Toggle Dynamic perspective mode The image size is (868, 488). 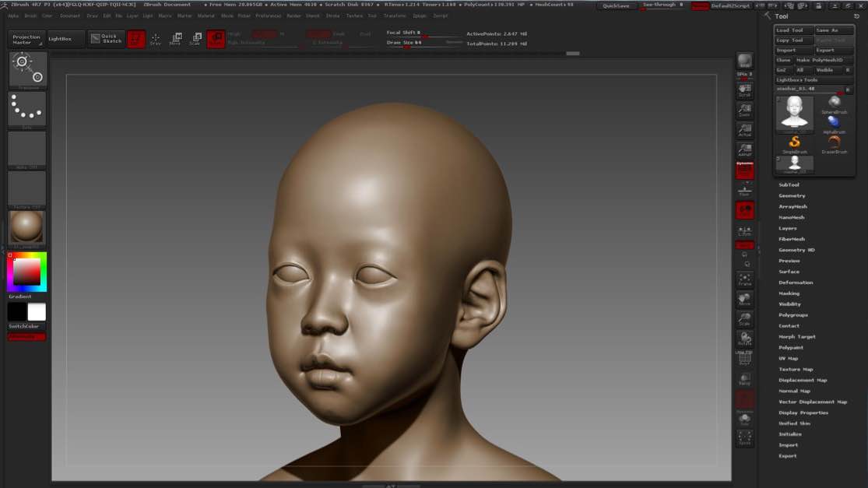pos(745,169)
